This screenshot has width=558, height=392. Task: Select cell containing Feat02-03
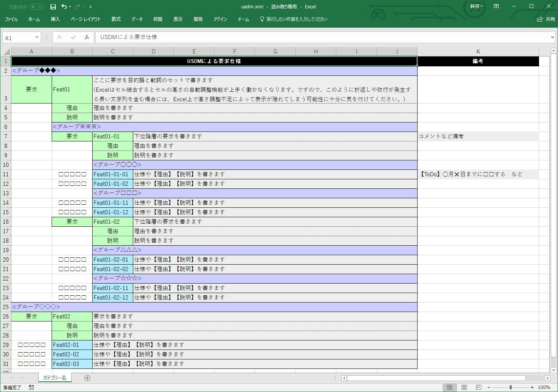(72, 364)
